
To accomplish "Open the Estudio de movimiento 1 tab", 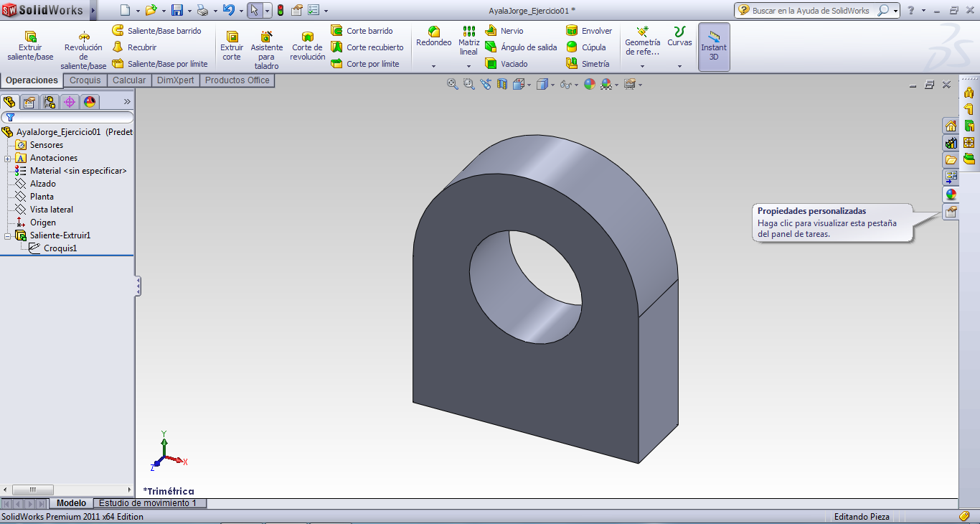I will click(149, 503).
